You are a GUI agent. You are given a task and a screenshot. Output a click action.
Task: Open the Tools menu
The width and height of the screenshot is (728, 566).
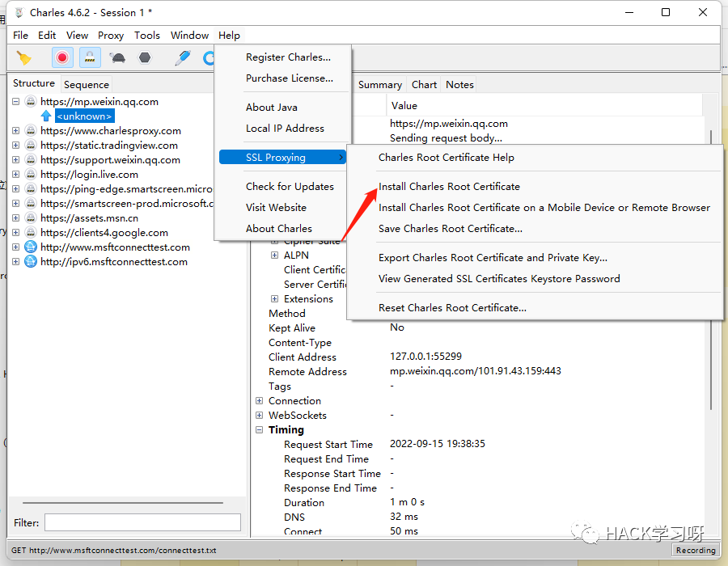coord(147,36)
